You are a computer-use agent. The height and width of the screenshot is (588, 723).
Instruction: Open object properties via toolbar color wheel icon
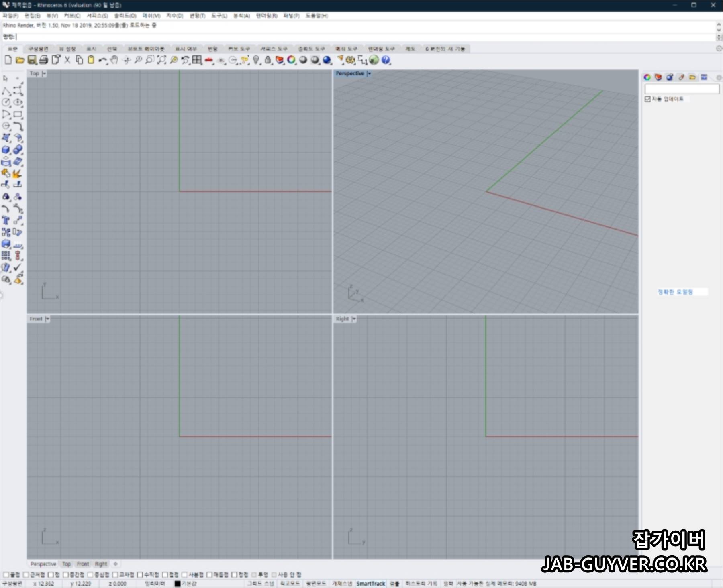291,60
